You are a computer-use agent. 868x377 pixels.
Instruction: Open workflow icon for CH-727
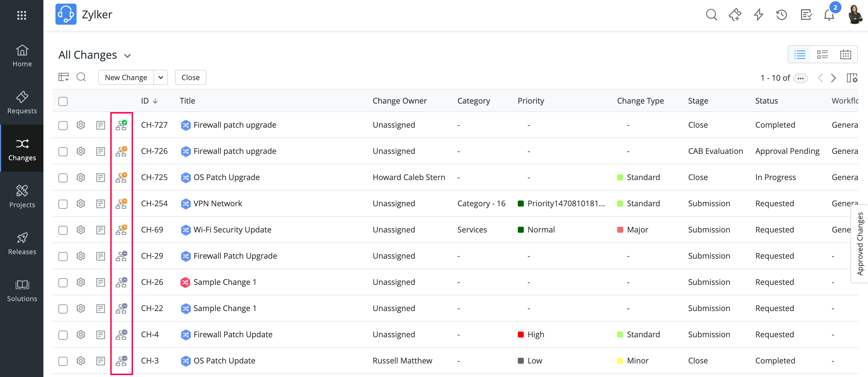click(x=121, y=125)
